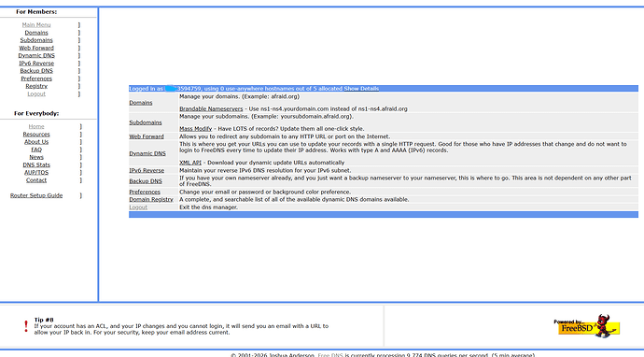Viewport: 644px width, 357px height.
Task: Open the Registry sidebar link
Action: tap(36, 86)
